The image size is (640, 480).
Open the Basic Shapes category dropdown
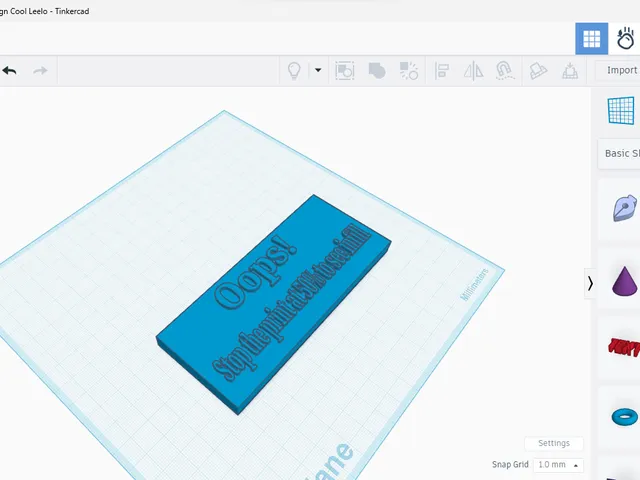pyautogui.click(x=619, y=153)
